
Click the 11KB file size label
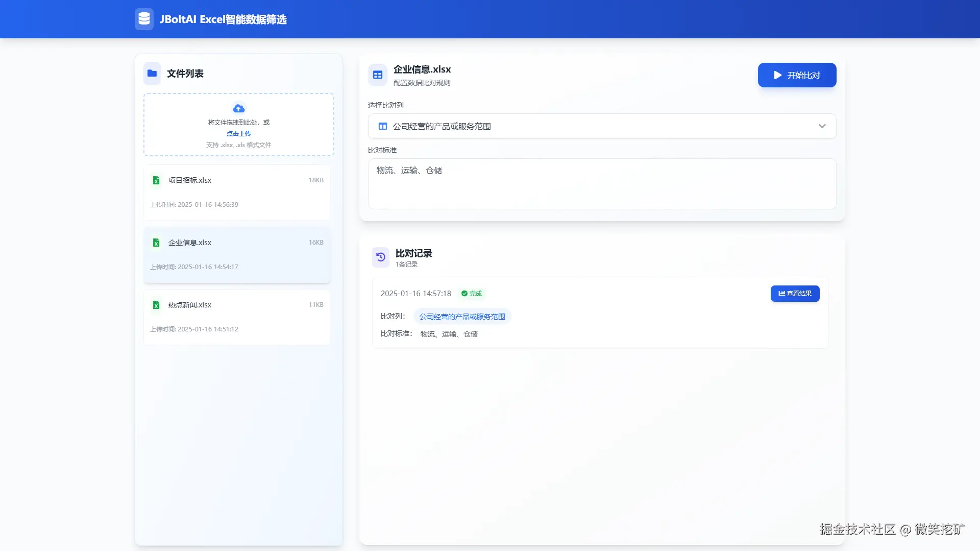[316, 305]
